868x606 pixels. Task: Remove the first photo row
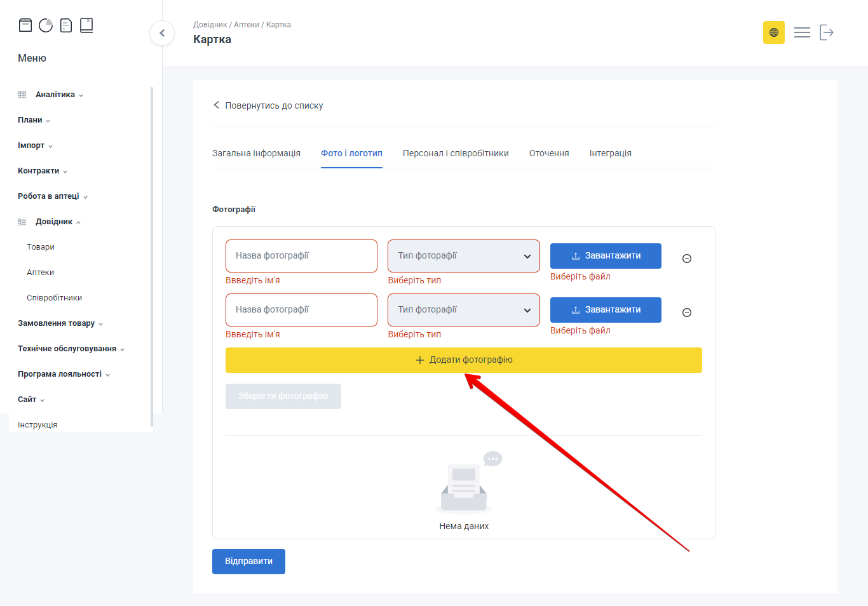(x=686, y=259)
